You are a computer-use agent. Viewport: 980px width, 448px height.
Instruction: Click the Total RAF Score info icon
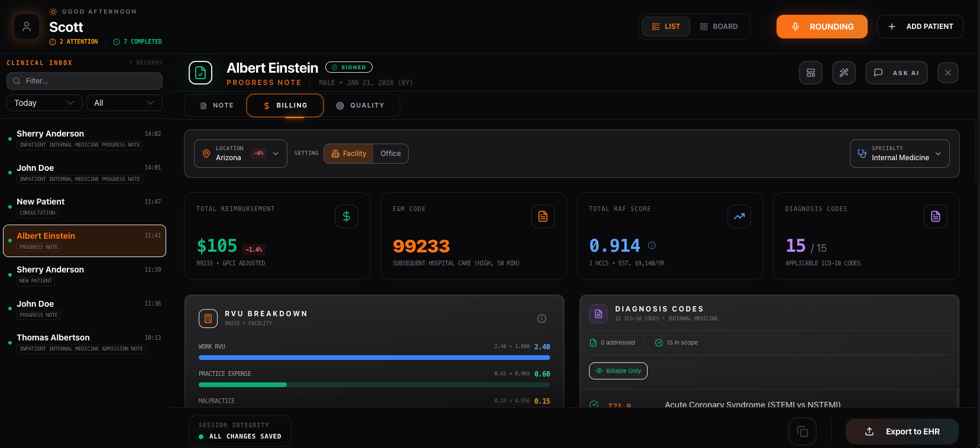(652, 245)
